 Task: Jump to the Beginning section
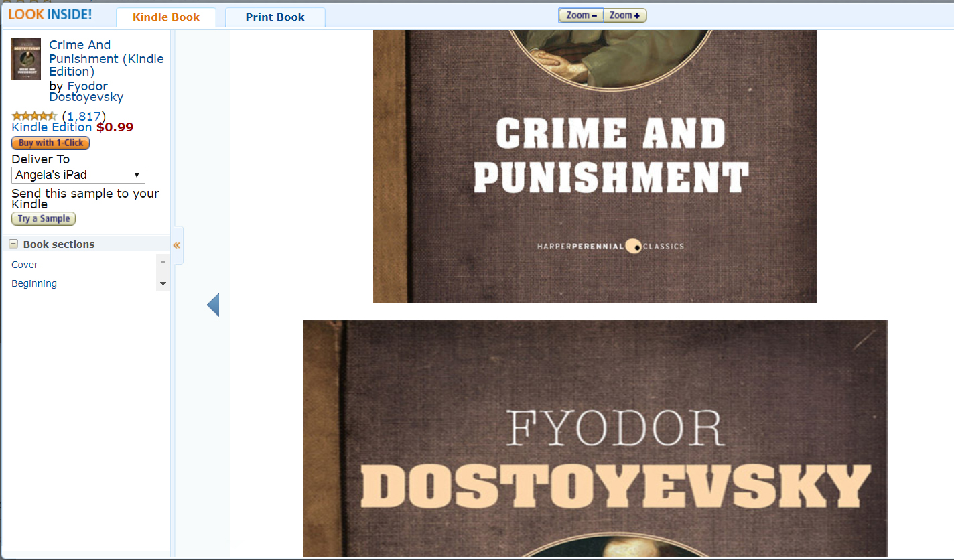(34, 283)
